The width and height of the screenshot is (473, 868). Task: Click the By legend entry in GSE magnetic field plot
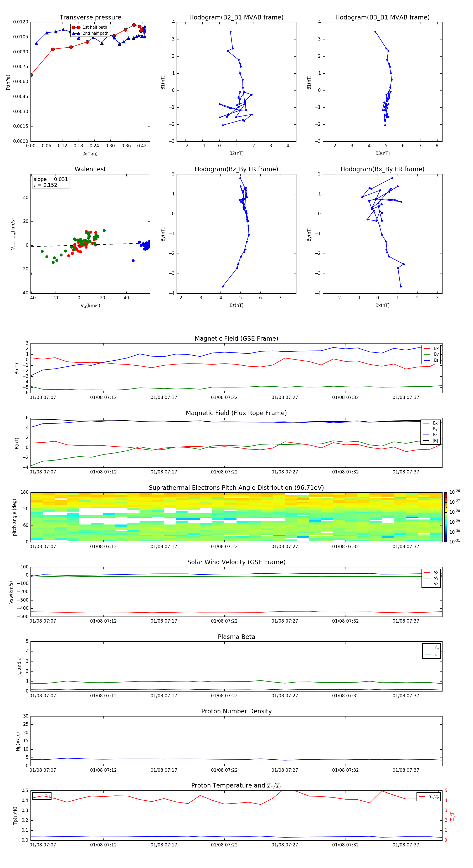click(431, 355)
